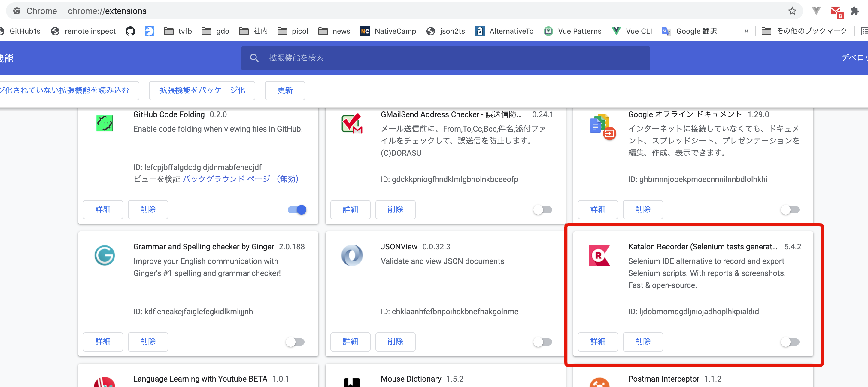Enable the Google オフライン ドキュメント toggle
The image size is (868, 387).
(790, 209)
